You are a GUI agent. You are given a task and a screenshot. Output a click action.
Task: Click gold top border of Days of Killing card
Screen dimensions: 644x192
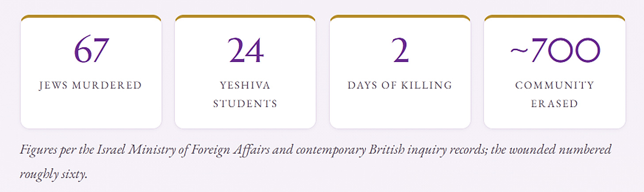pos(400,16)
